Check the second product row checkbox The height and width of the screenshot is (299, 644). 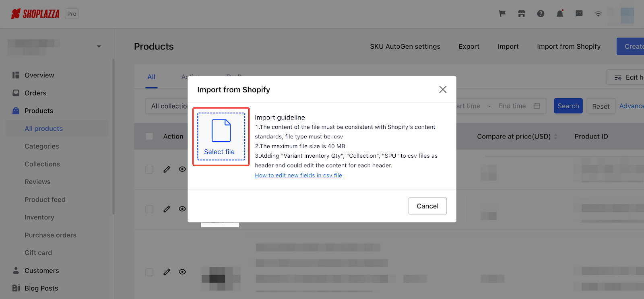click(x=149, y=209)
